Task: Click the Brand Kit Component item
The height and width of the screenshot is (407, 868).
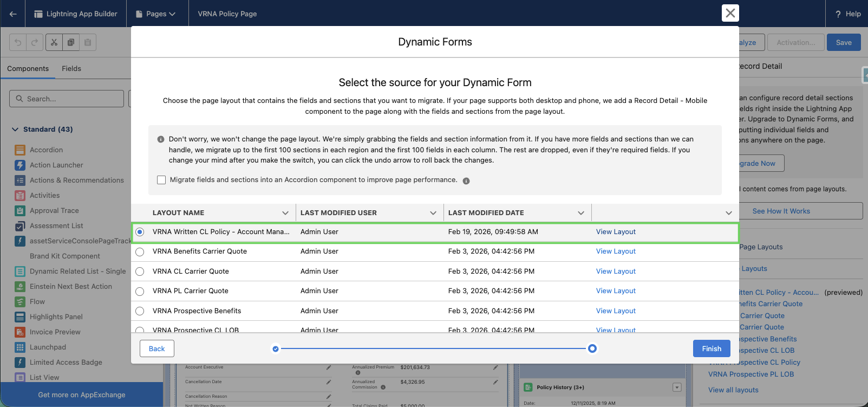Action: pyautogui.click(x=65, y=256)
